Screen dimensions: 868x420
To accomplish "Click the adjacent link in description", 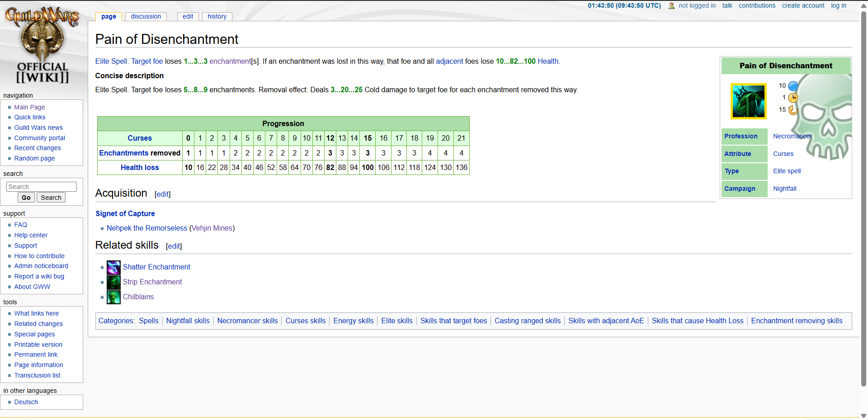I will click(449, 61).
